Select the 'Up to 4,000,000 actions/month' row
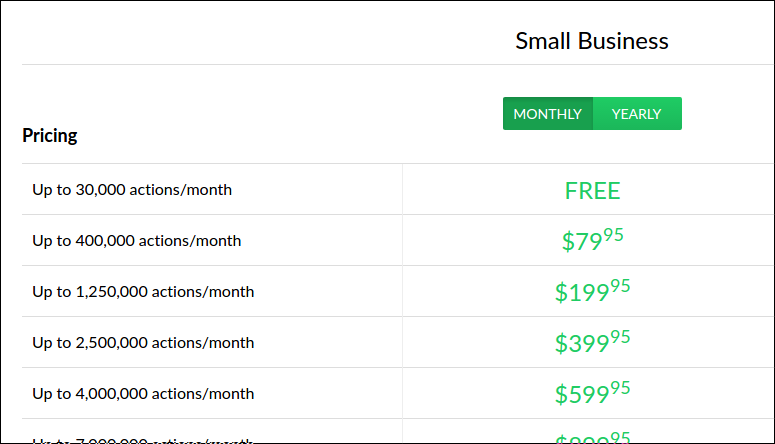775x444 pixels. tap(397, 393)
